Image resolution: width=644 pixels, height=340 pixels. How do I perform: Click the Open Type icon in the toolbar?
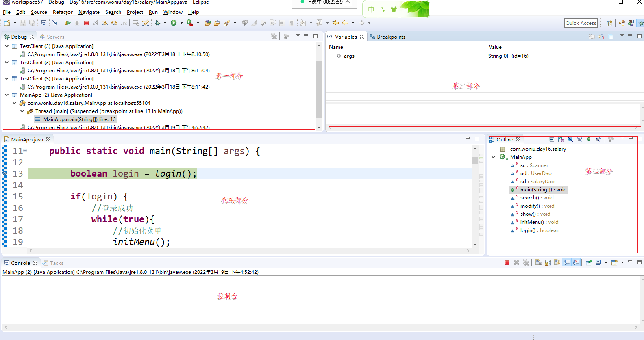pyautogui.click(x=207, y=23)
